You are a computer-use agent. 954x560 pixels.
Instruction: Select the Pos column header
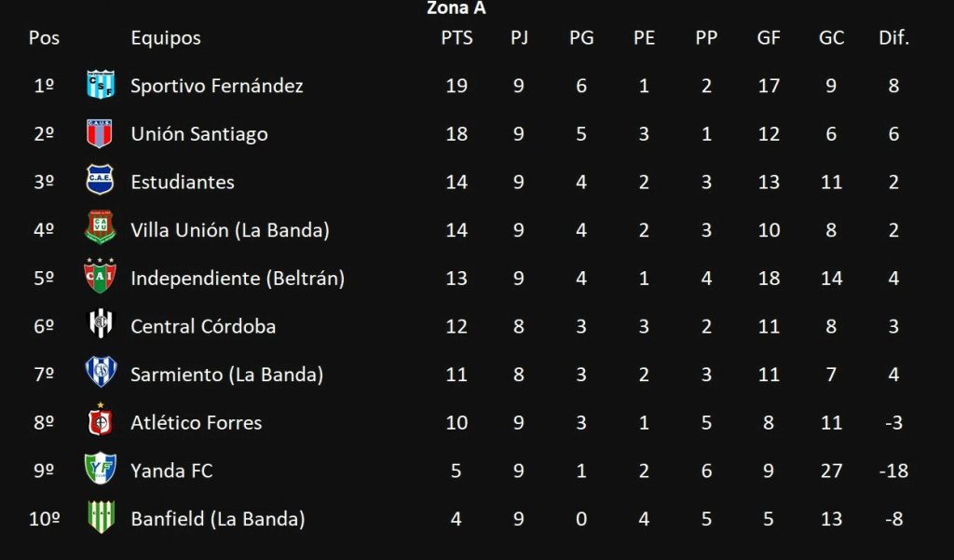44,38
